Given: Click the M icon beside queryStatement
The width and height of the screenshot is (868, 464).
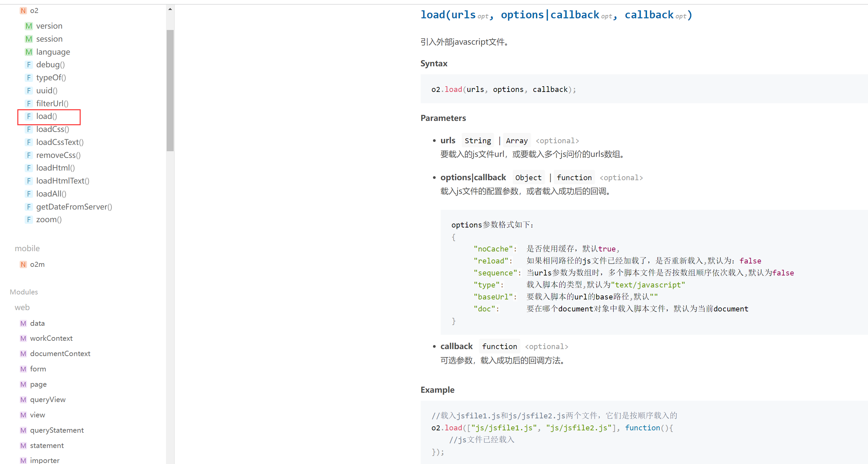Looking at the screenshot, I should coord(23,430).
